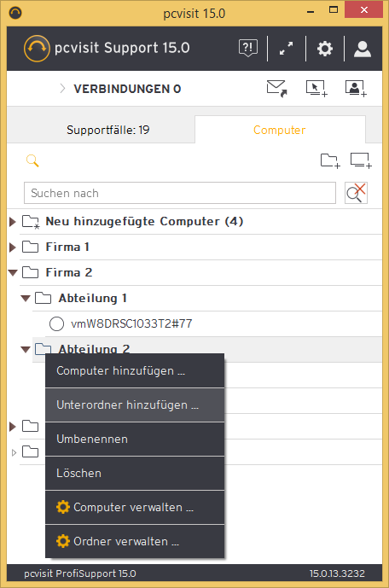Screen dimensions: 389x588
Task: Click the add remote control screen icon
Action: click(x=316, y=89)
